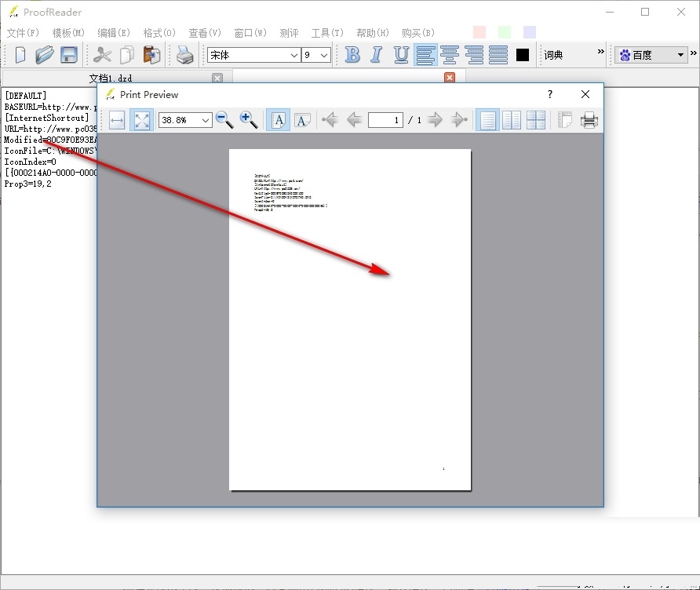Click the Open folder icon in main toolbar

(45, 55)
